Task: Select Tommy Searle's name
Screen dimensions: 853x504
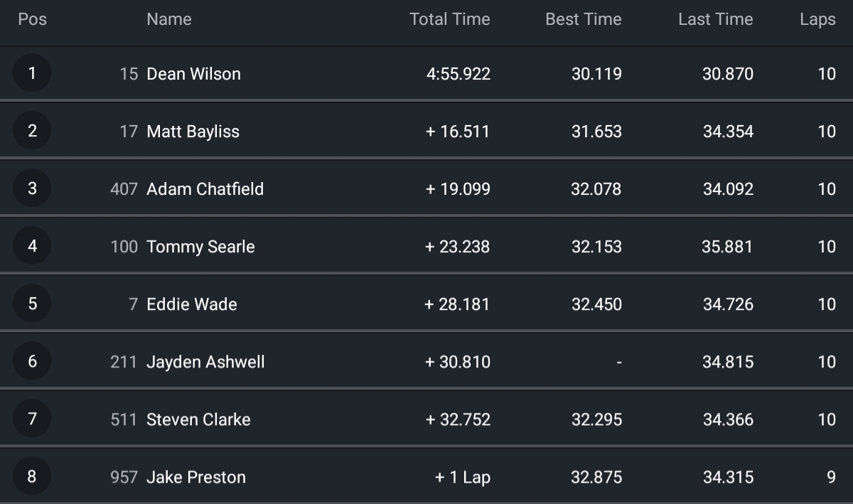Action: 200,247
